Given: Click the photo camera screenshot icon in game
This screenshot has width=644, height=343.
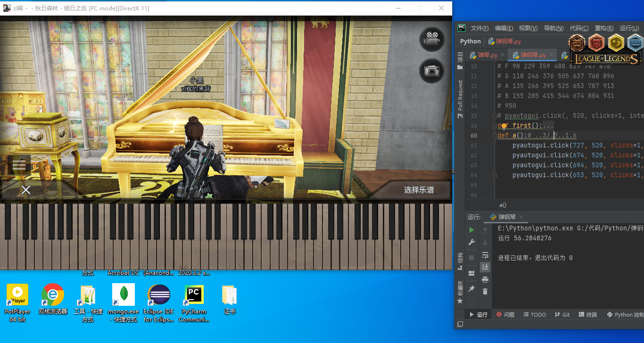Looking at the screenshot, I should (x=431, y=71).
